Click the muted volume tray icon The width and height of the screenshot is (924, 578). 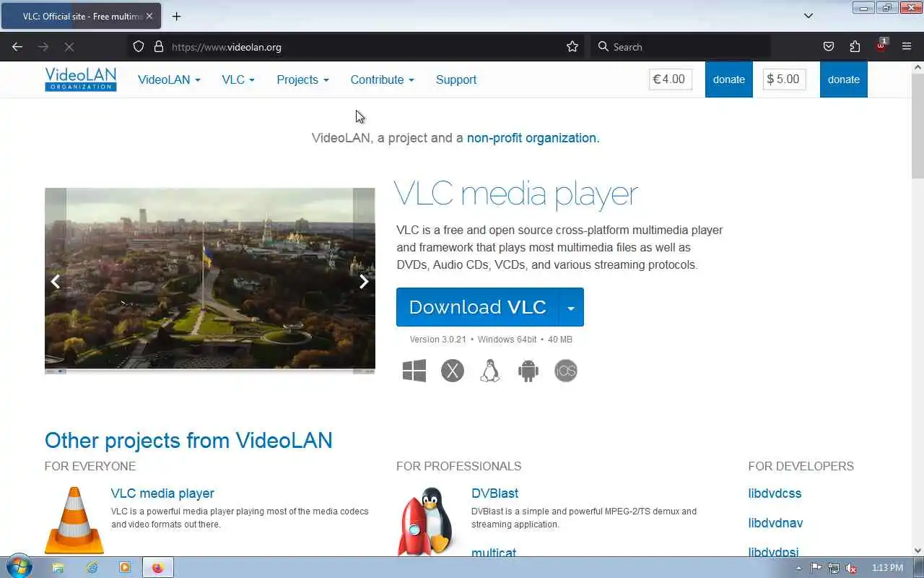tap(851, 568)
